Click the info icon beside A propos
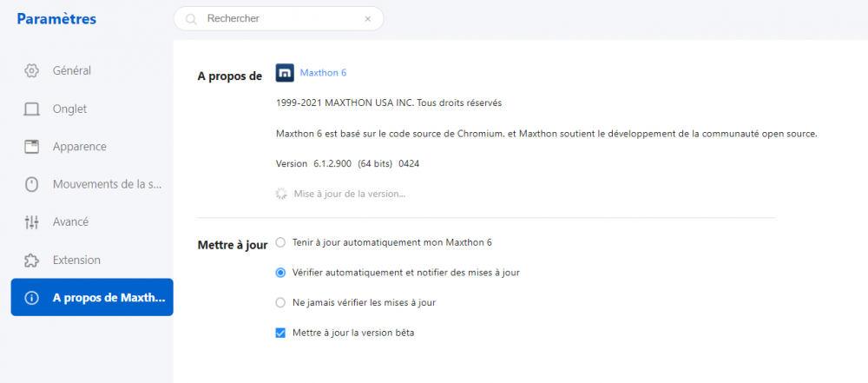This screenshot has height=383, width=868. tap(32, 298)
